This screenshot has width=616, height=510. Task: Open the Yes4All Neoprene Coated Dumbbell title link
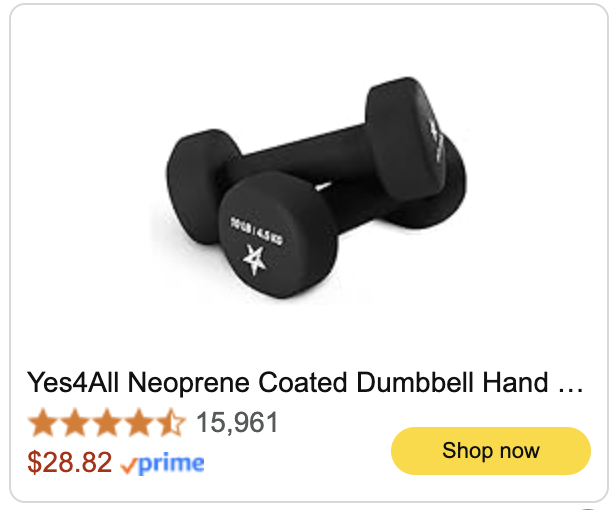[x=305, y=382]
